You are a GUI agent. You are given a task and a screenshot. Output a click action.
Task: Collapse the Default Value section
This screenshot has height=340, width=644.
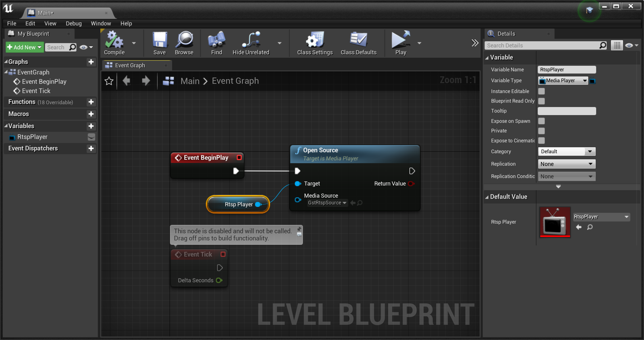tap(487, 197)
